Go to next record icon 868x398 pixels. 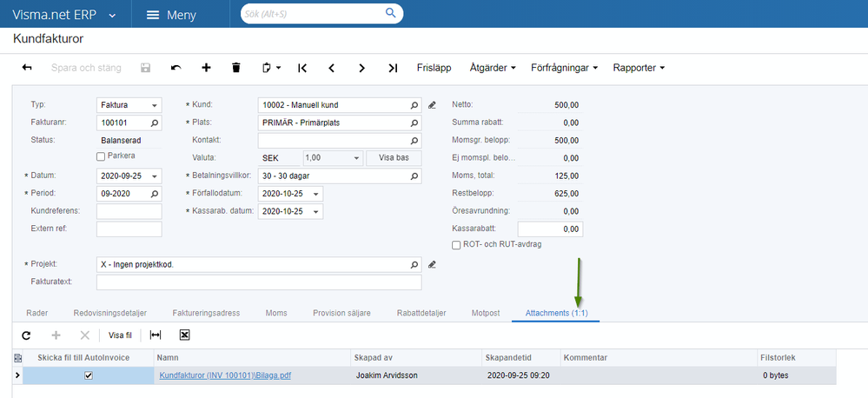point(362,68)
